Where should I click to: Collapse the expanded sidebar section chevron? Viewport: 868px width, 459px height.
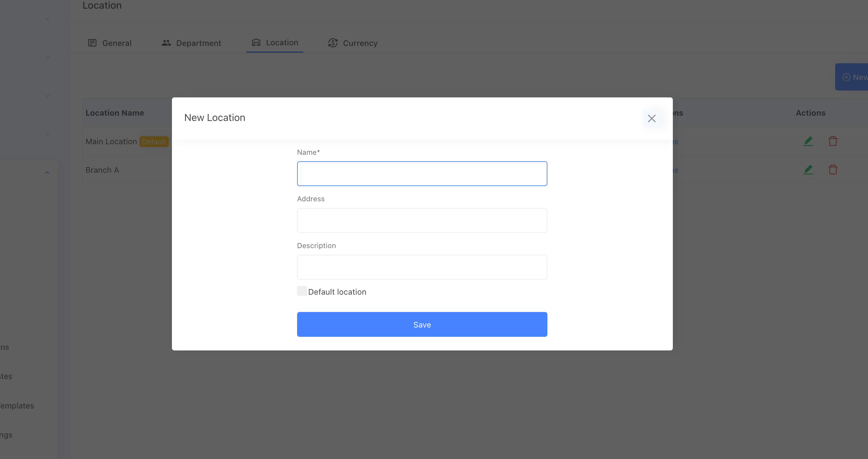(47, 173)
